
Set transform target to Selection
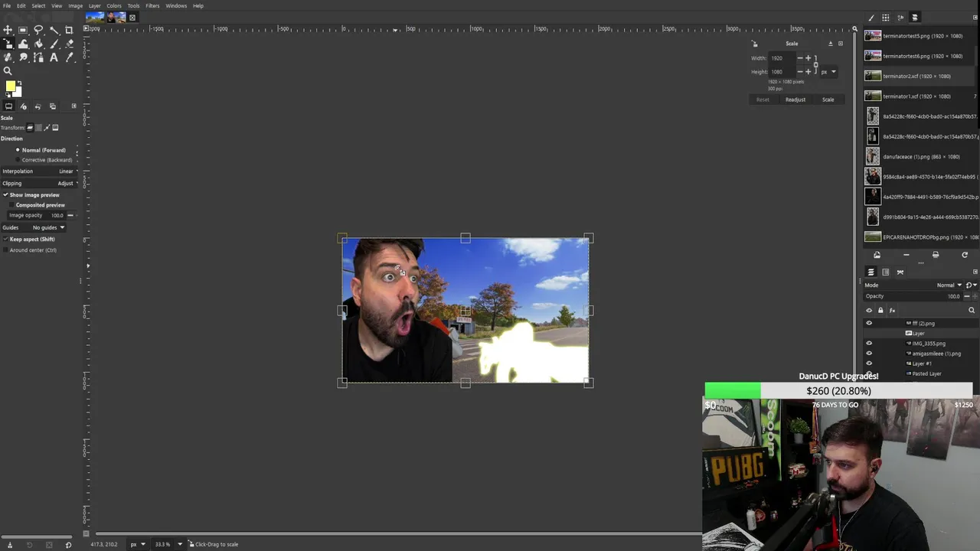point(38,128)
